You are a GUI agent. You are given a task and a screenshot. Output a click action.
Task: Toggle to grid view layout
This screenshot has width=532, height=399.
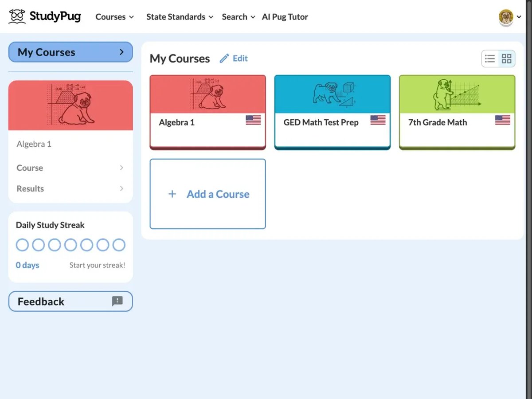(x=507, y=58)
